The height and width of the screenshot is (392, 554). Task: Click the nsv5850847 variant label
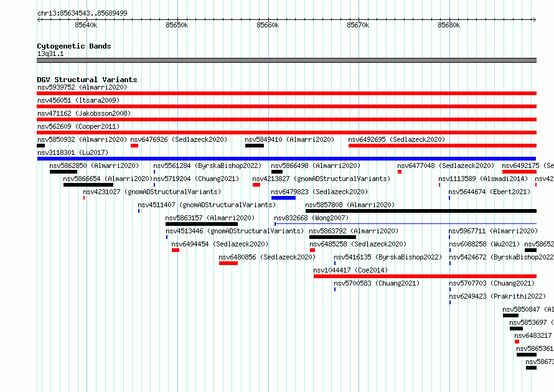pos(528,309)
